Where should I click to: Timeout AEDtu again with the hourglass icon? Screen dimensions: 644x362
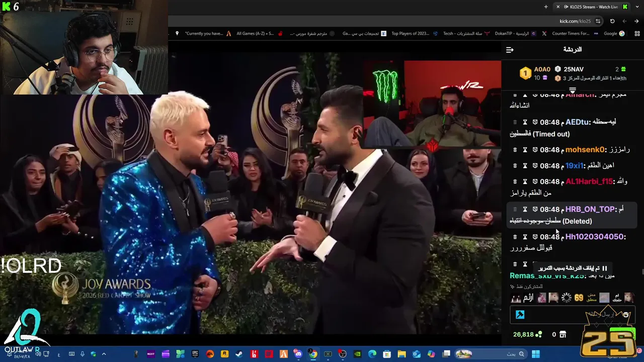click(525, 122)
